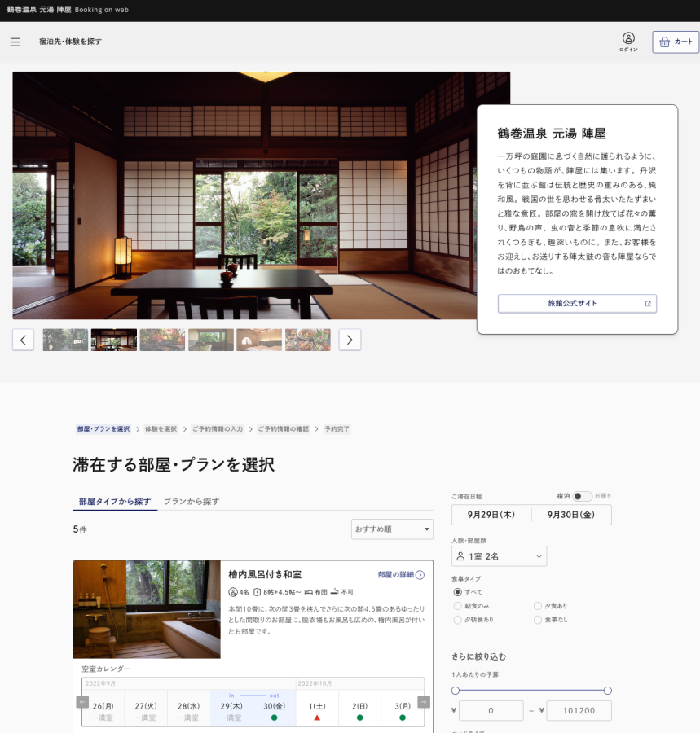Open the 旅館公式サイト link

pyautogui.click(x=577, y=304)
